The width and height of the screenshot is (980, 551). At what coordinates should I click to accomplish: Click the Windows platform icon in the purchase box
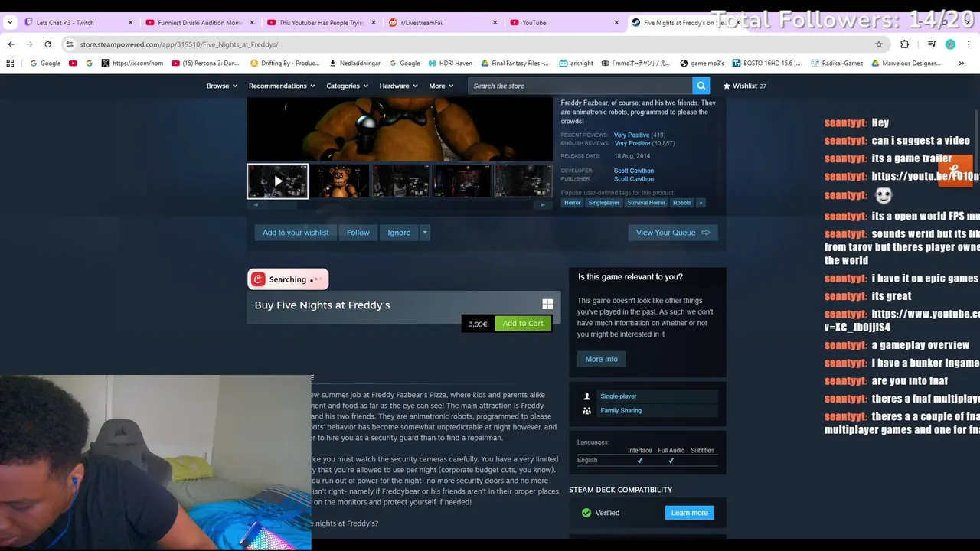tap(547, 305)
